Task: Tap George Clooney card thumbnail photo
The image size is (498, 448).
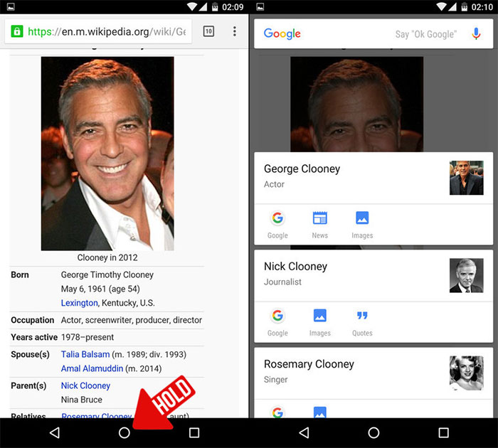Action: click(466, 178)
